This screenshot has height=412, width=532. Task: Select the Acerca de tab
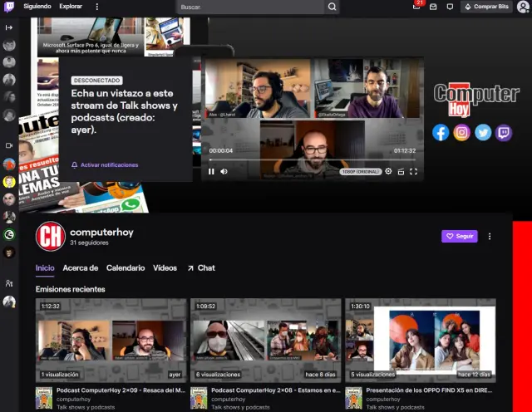[81, 268]
